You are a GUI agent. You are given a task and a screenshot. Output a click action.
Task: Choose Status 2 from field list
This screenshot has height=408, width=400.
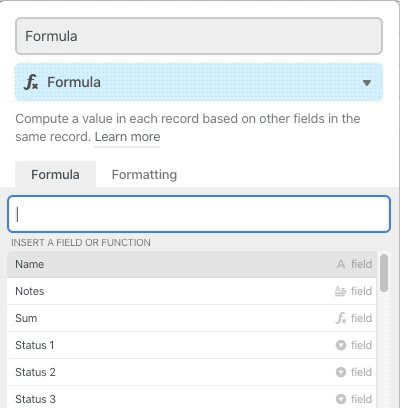[x=192, y=372]
